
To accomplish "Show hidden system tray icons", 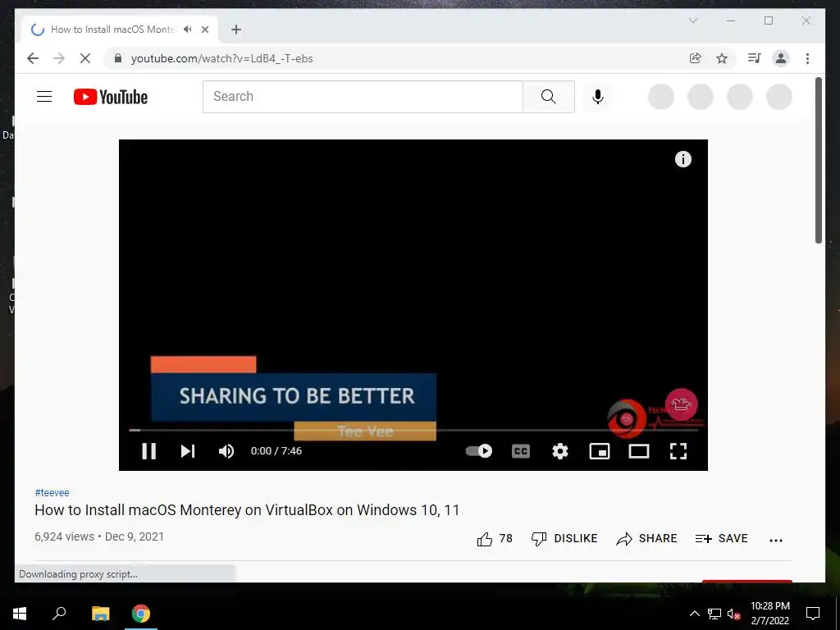I will 694,614.
